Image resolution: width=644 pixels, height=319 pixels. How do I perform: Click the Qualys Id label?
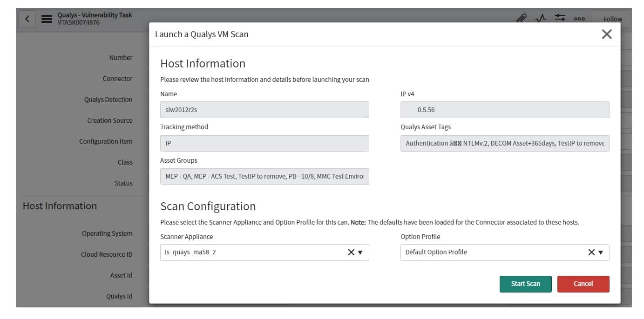pos(119,296)
